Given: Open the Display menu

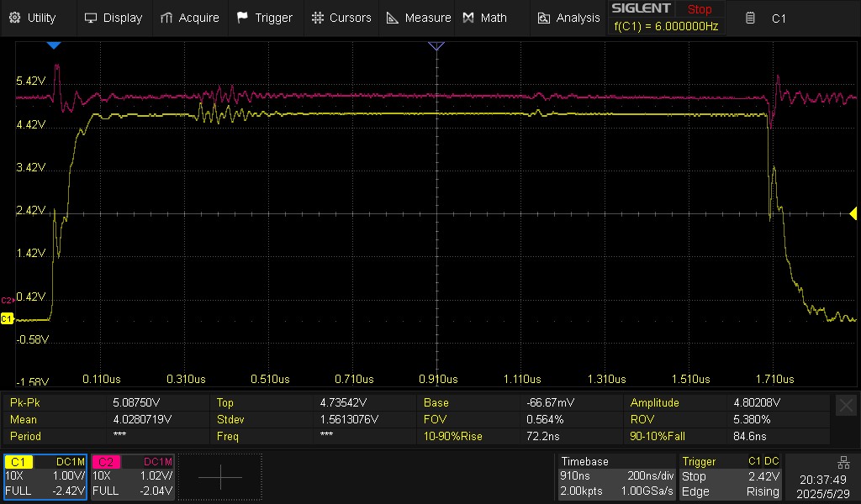Looking at the screenshot, I should click(114, 18).
